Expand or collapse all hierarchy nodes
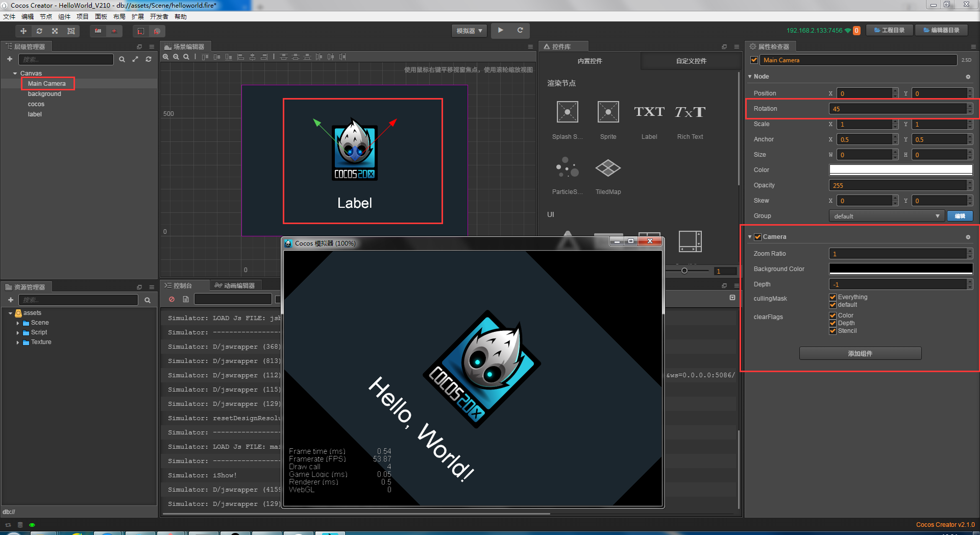Image resolution: width=980 pixels, height=535 pixels. pyautogui.click(x=135, y=59)
